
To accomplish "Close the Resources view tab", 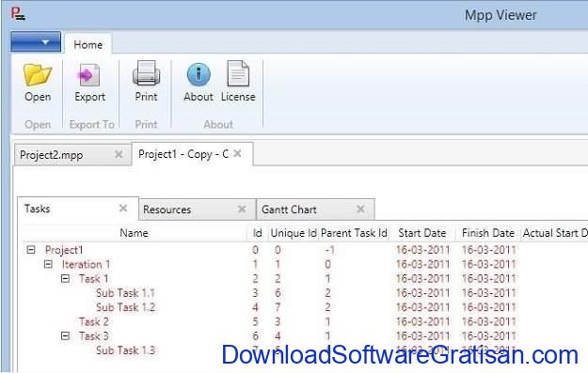I will [242, 209].
